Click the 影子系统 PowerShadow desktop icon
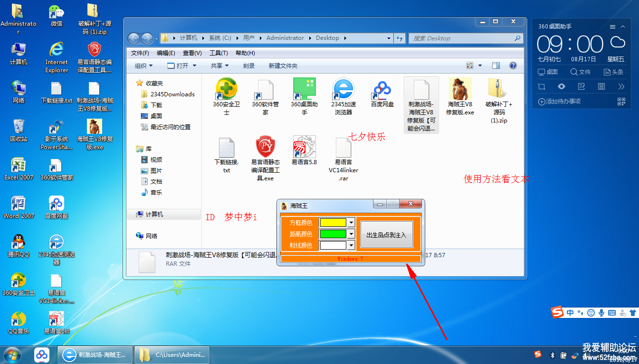639x364 pixels. click(x=57, y=135)
